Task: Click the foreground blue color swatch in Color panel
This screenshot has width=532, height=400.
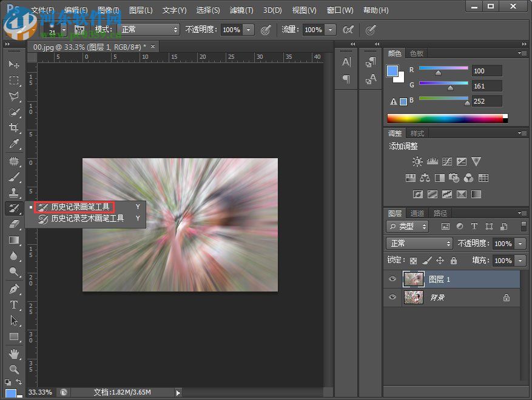Action: click(392, 72)
